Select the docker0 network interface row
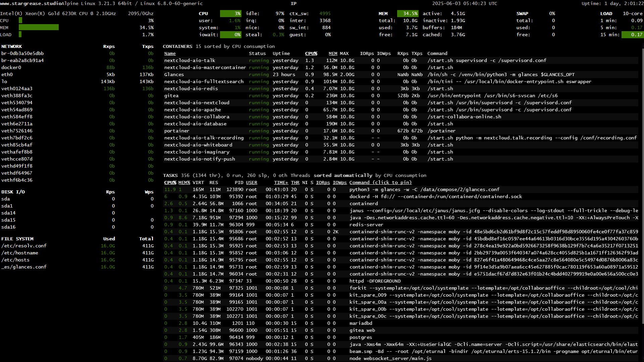The width and height of the screenshot is (644, 362). click(x=77, y=68)
